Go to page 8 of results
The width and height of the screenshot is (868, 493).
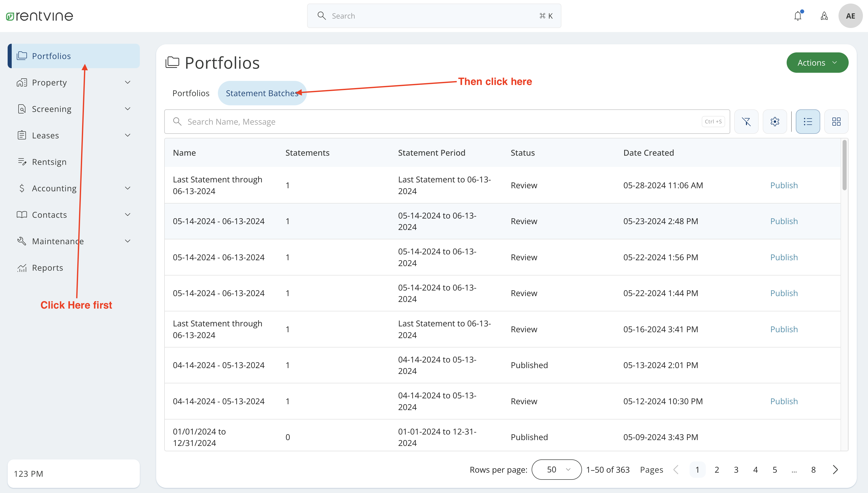pyautogui.click(x=814, y=470)
